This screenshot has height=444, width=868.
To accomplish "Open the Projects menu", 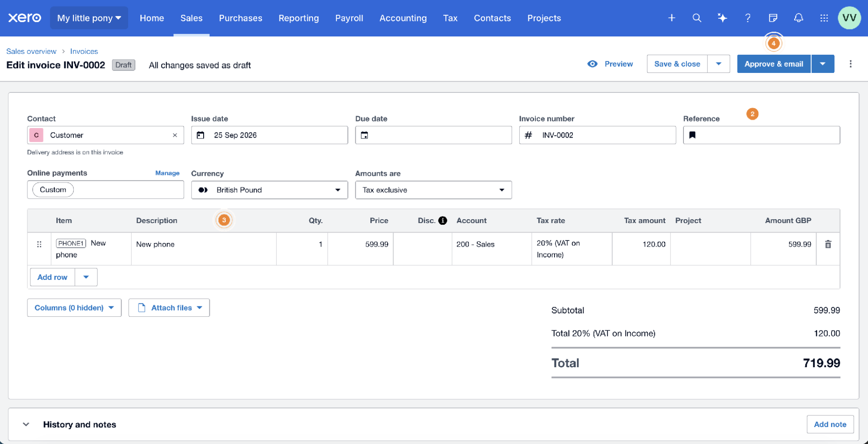I will tap(544, 18).
